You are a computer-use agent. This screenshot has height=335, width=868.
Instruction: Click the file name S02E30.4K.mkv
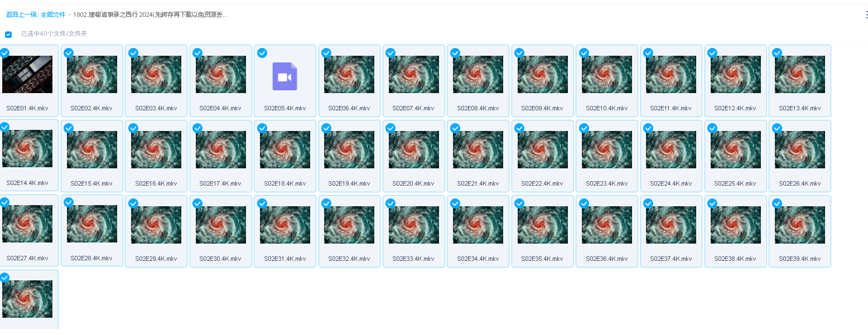tap(220, 259)
